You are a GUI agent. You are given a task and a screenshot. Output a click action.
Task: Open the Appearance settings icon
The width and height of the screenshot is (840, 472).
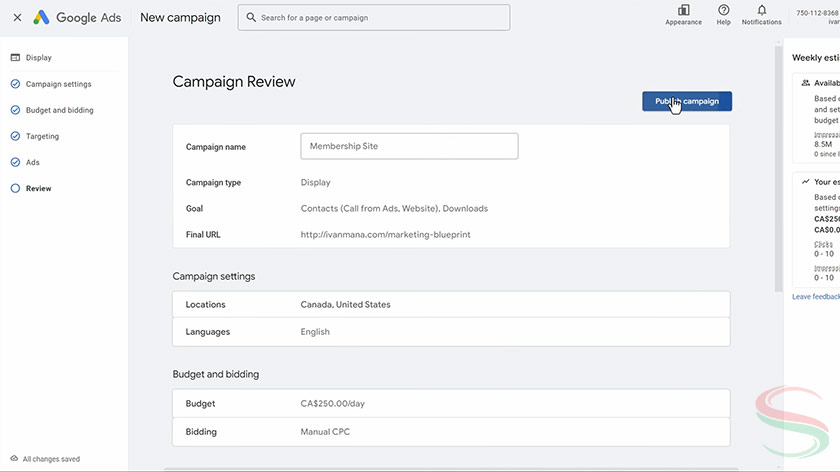pyautogui.click(x=683, y=11)
